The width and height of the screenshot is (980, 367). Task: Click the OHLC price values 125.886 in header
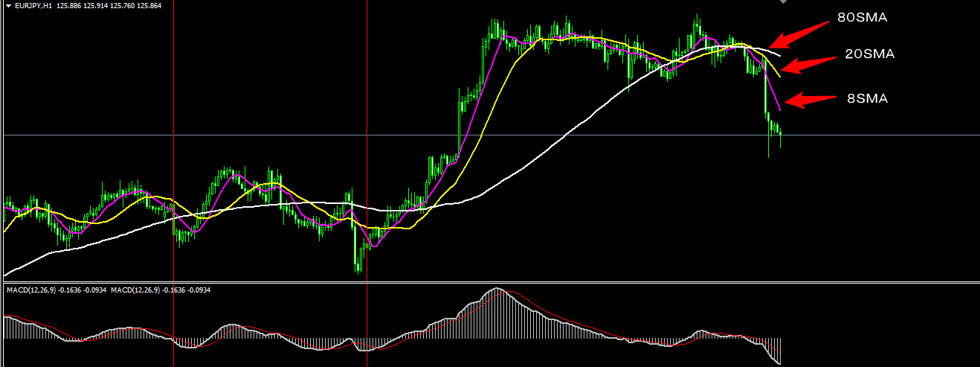pos(79,5)
